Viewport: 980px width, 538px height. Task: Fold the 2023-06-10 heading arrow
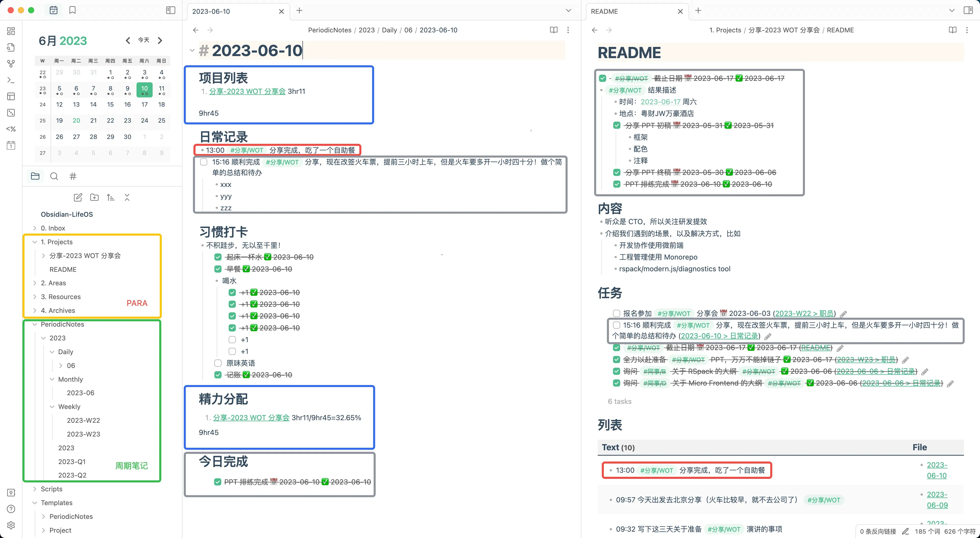coord(192,50)
